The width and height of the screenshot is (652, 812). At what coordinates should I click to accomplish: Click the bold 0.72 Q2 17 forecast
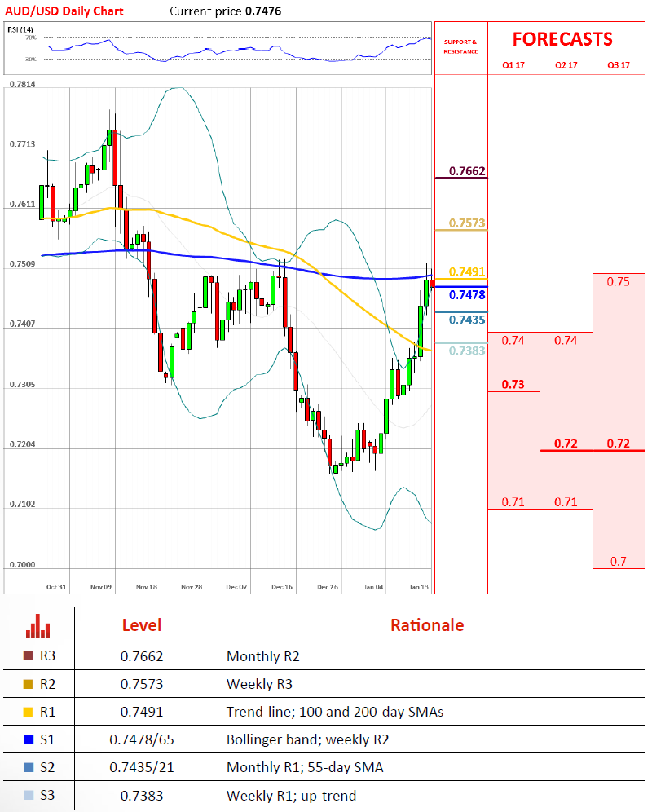pyautogui.click(x=566, y=444)
